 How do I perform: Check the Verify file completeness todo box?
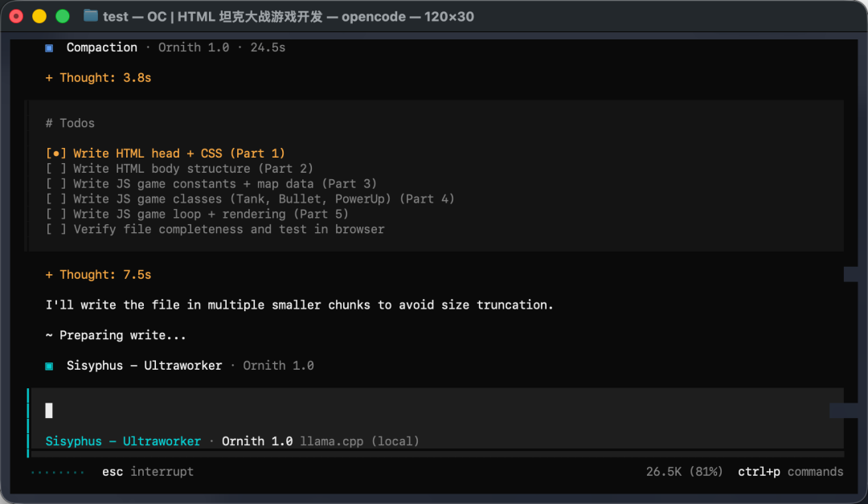[x=56, y=229]
